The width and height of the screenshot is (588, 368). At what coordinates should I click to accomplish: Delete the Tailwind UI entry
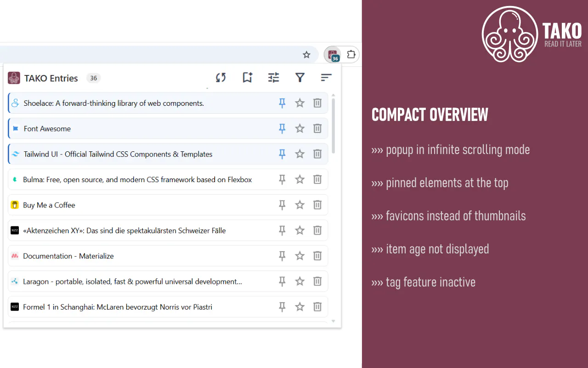317,154
